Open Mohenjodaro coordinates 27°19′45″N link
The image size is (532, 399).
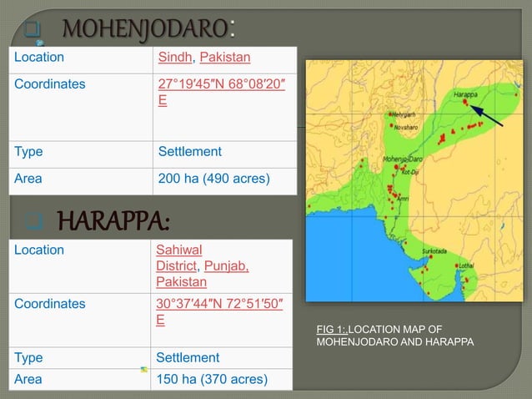221,92
